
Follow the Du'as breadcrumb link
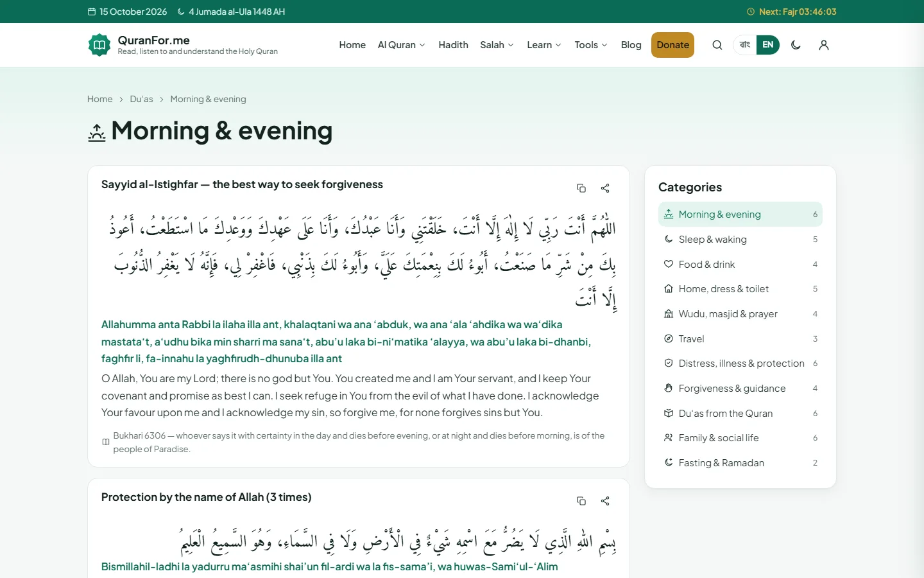pos(141,99)
